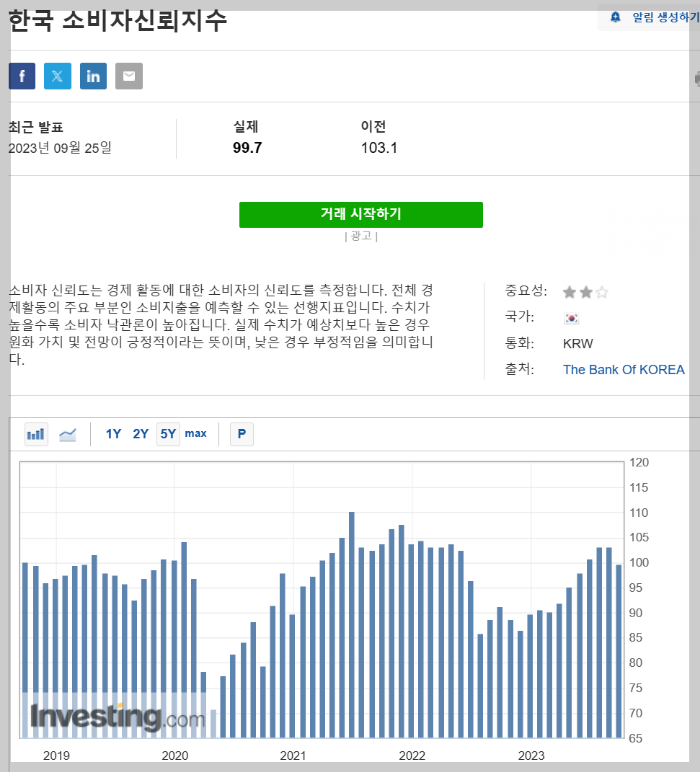Click currency value KRW
This screenshot has width=700, height=772.
coord(578,344)
